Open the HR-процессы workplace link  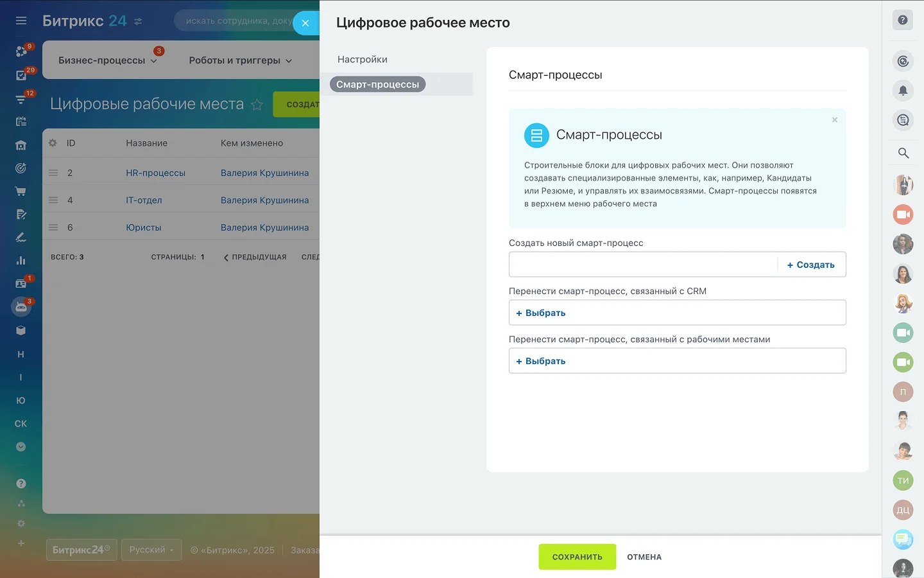155,173
